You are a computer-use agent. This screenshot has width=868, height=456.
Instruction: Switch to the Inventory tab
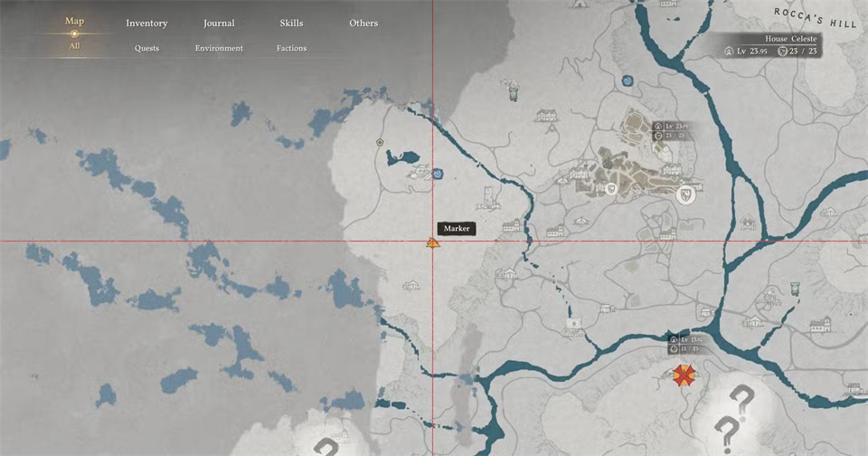pos(146,24)
